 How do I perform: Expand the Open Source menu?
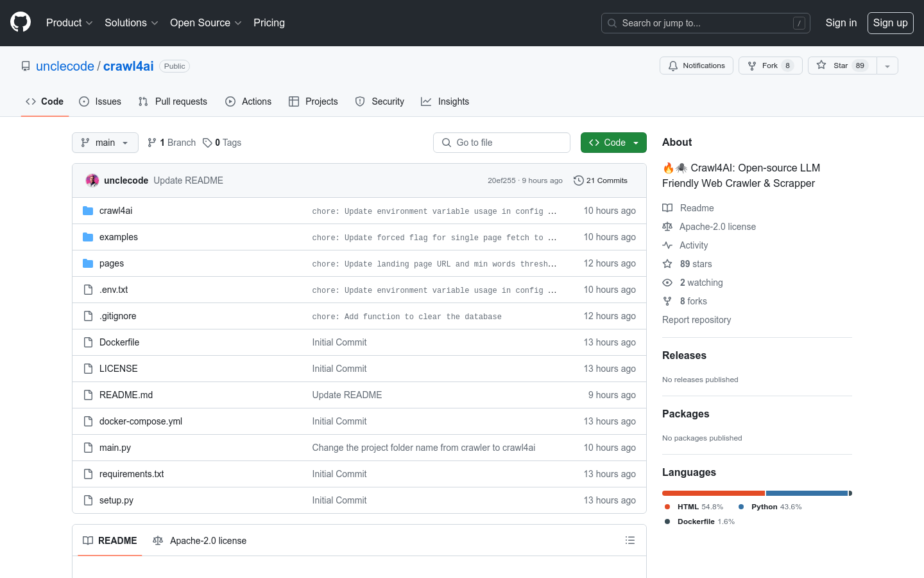click(206, 22)
